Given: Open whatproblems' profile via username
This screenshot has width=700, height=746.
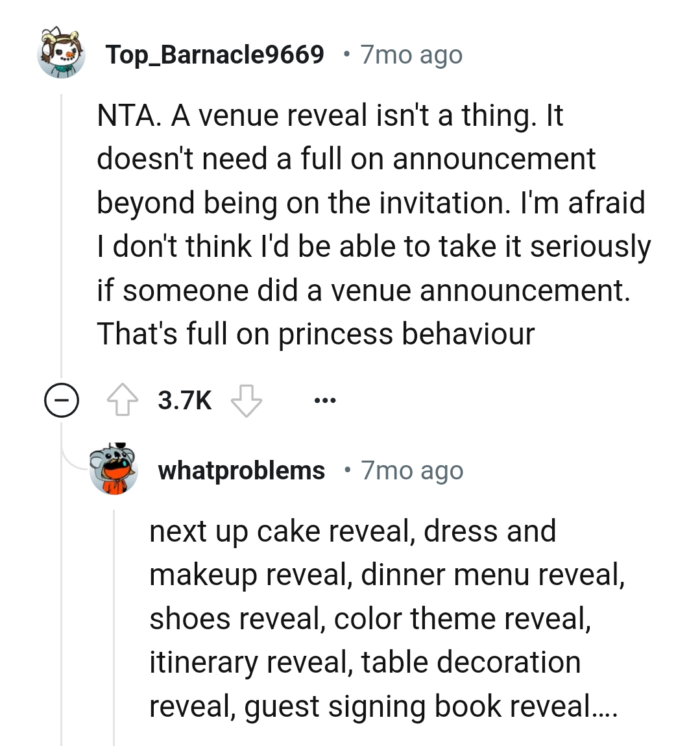Looking at the screenshot, I should (x=241, y=471).
